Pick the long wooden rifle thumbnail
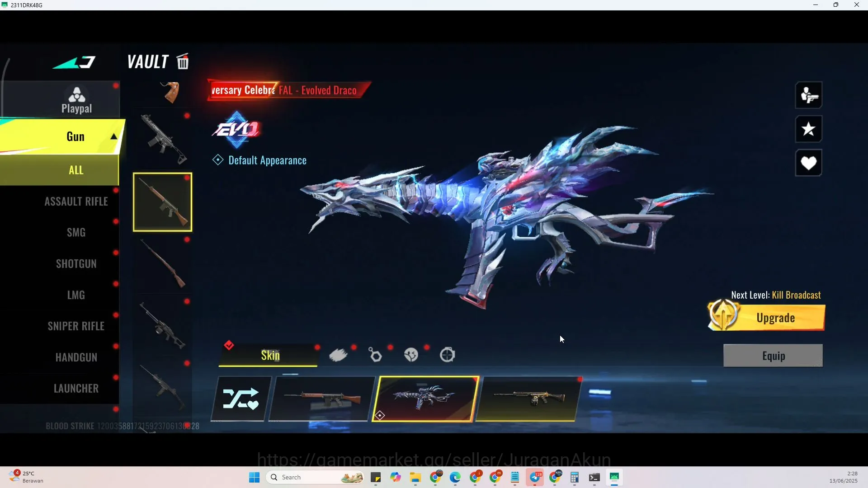The image size is (868, 488). (x=163, y=263)
